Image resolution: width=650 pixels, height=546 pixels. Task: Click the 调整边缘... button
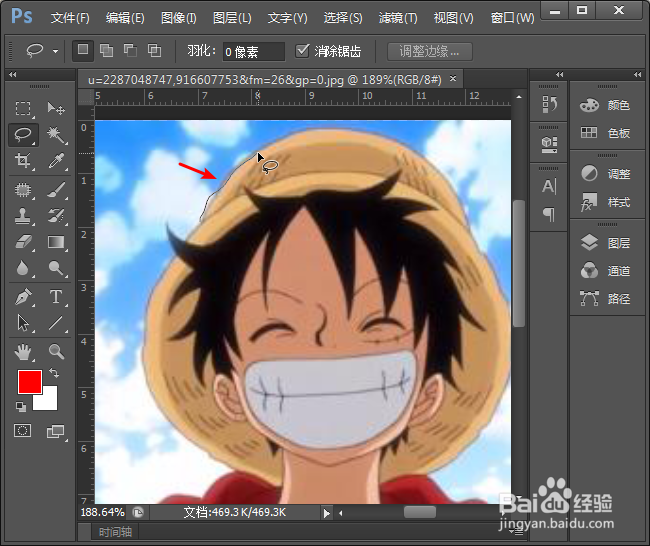(429, 51)
